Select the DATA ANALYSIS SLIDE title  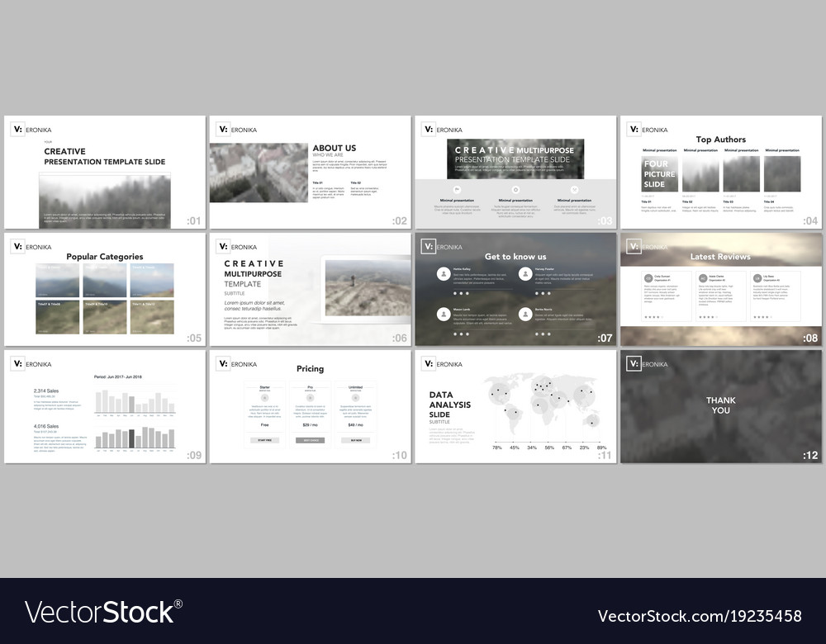click(x=450, y=405)
